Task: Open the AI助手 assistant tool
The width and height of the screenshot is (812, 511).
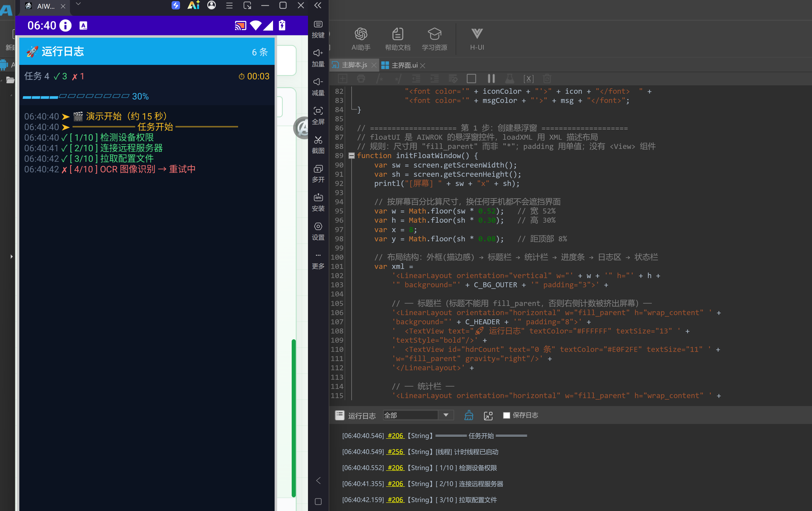Action: [x=361, y=39]
